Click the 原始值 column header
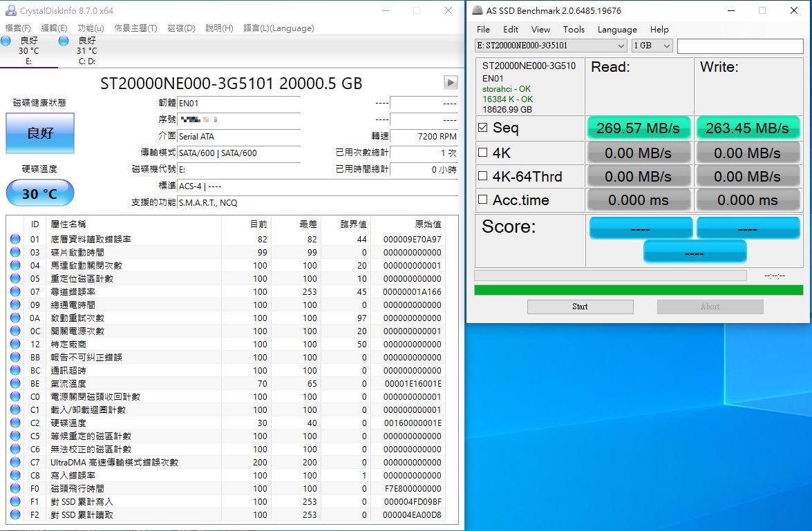This screenshot has height=531, width=812. point(428,224)
